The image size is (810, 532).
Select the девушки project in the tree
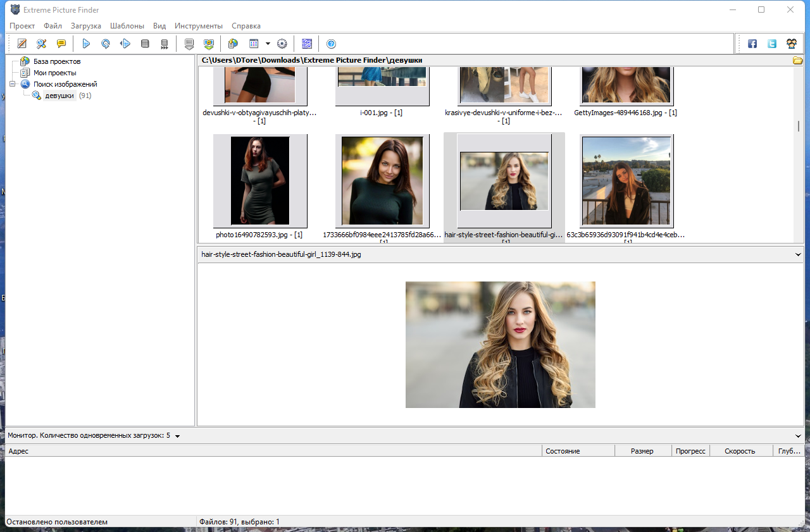click(x=59, y=96)
